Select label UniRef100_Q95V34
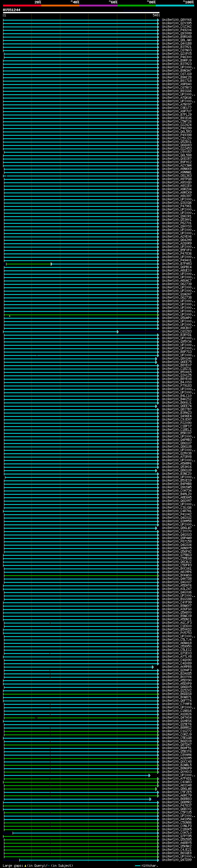The width and height of the screenshot is (197, 868). click(x=177, y=342)
